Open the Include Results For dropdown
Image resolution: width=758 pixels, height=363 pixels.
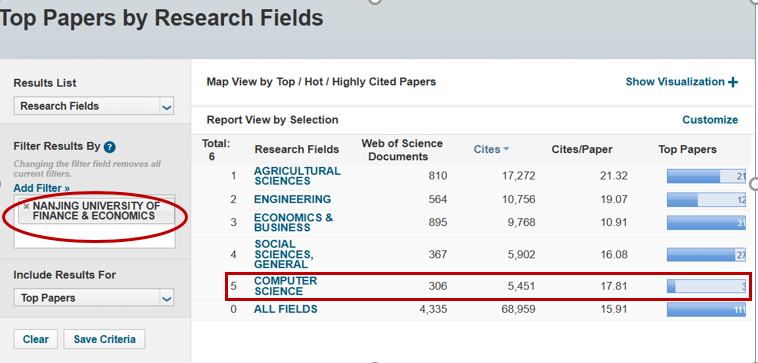click(94, 298)
